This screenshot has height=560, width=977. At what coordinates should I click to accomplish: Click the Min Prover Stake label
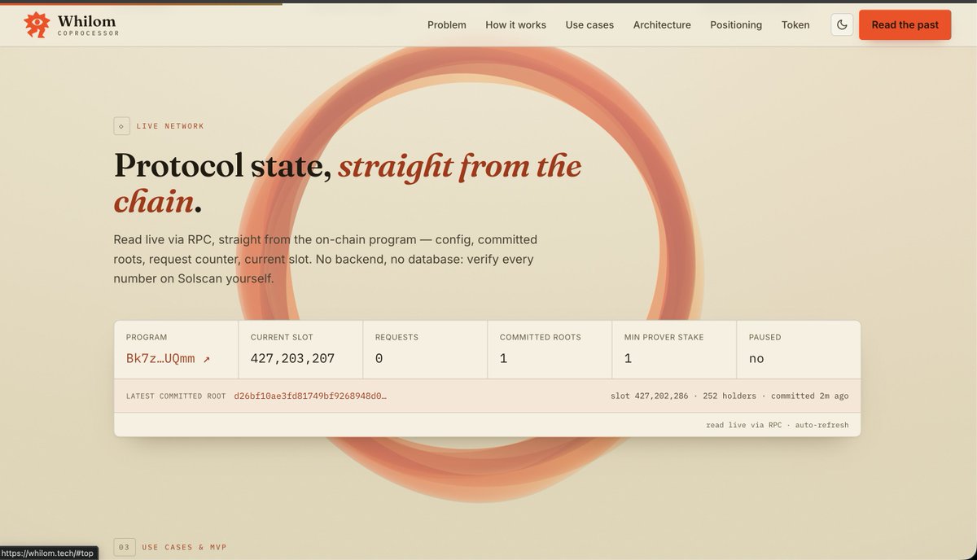coord(664,337)
